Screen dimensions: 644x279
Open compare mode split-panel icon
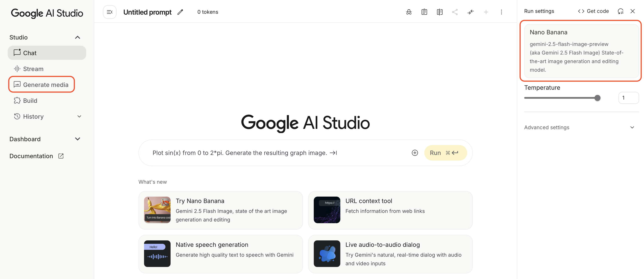[x=440, y=12]
